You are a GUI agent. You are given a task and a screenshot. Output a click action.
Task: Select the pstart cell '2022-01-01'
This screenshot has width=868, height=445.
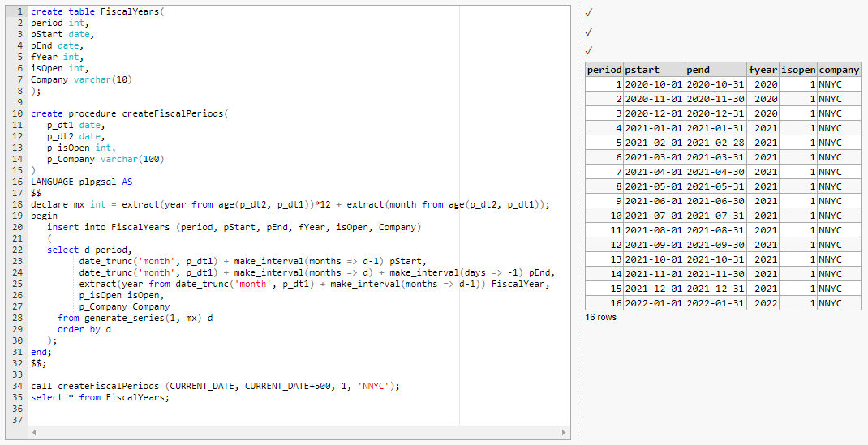click(654, 303)
